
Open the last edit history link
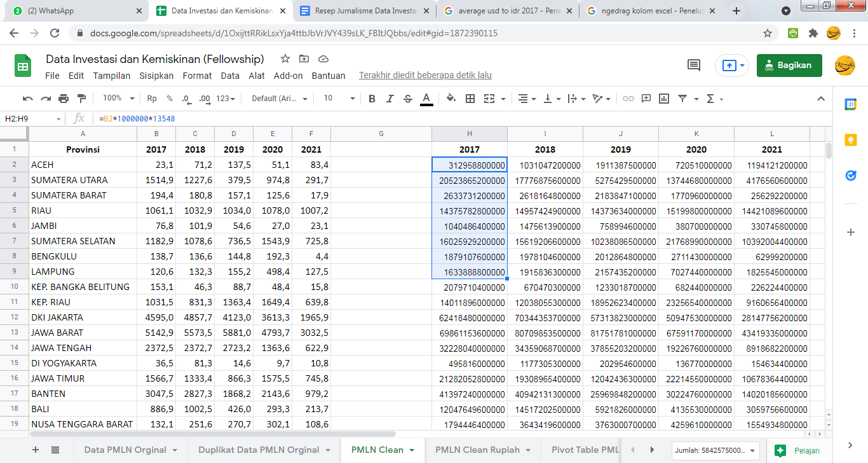click(x=425, y=76)
